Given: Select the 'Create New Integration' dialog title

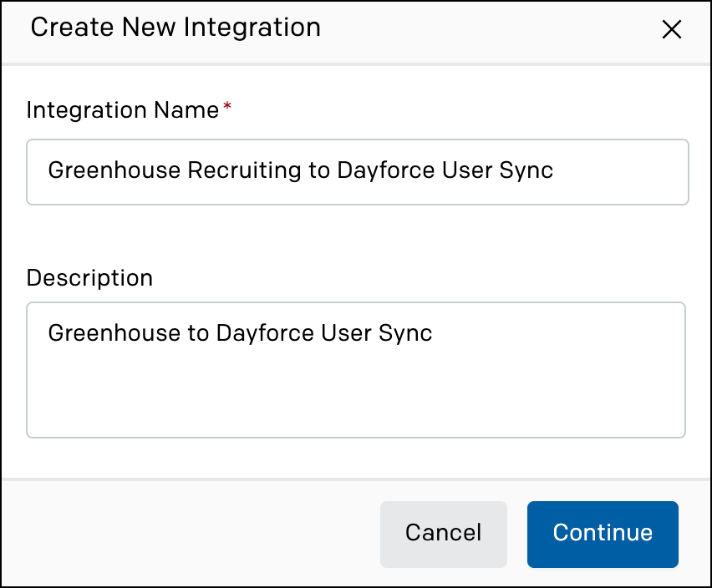Looking at the screenshot, I should click(x=175, y=28).
